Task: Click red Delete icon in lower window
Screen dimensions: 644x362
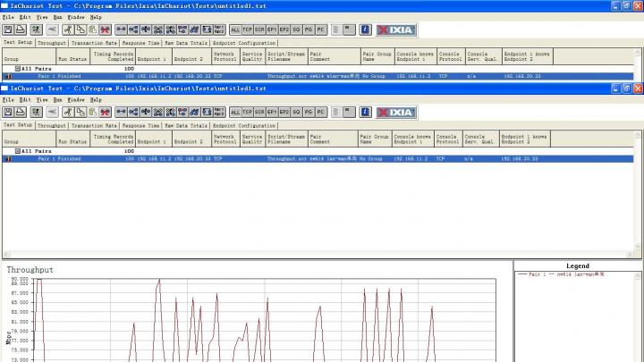Action: [106, 112]
